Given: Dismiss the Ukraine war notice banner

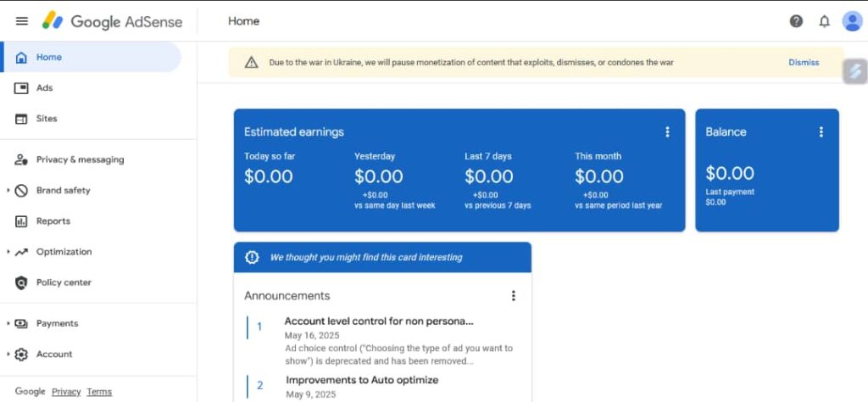Looking at the screenshot, I should point(804,63).
